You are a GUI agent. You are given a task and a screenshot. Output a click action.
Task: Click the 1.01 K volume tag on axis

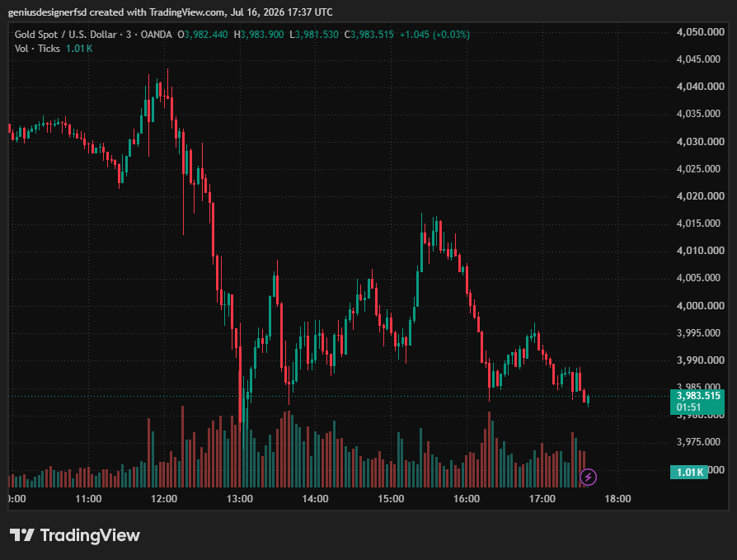tap(689, 472)
